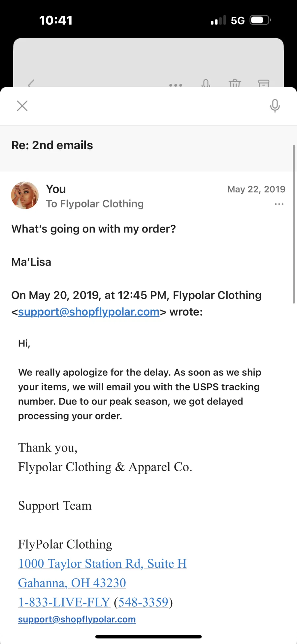Tap the archive icon behind the sheet
Screen dimensions: 297x644
click(264, 83)
